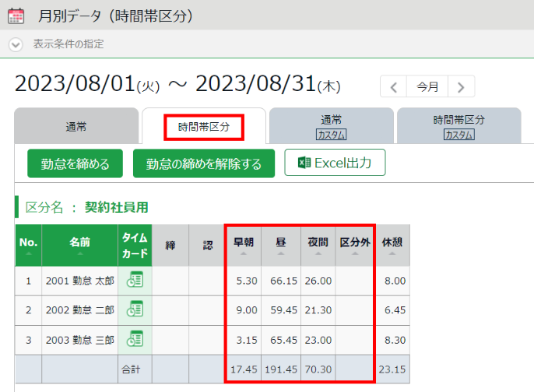The height and width of the screenshot is (392, 534).
Task: Sort by the 名前 column header
Action: 79,243
